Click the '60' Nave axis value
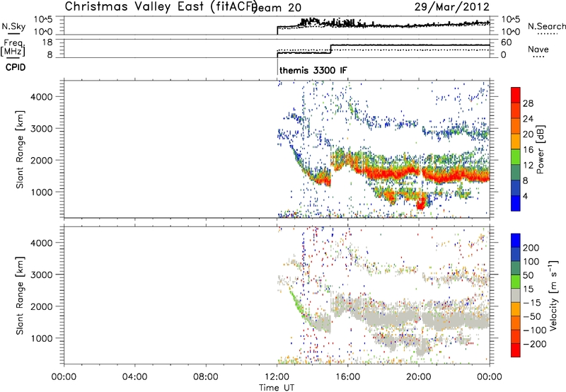 [507, 42]
